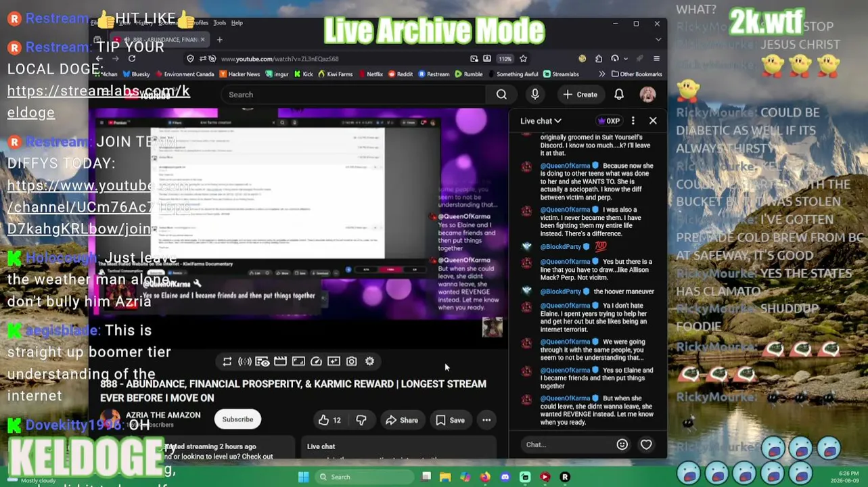
Task: Show more bookmarks with the overflow chevron
Action: point(601,74)
